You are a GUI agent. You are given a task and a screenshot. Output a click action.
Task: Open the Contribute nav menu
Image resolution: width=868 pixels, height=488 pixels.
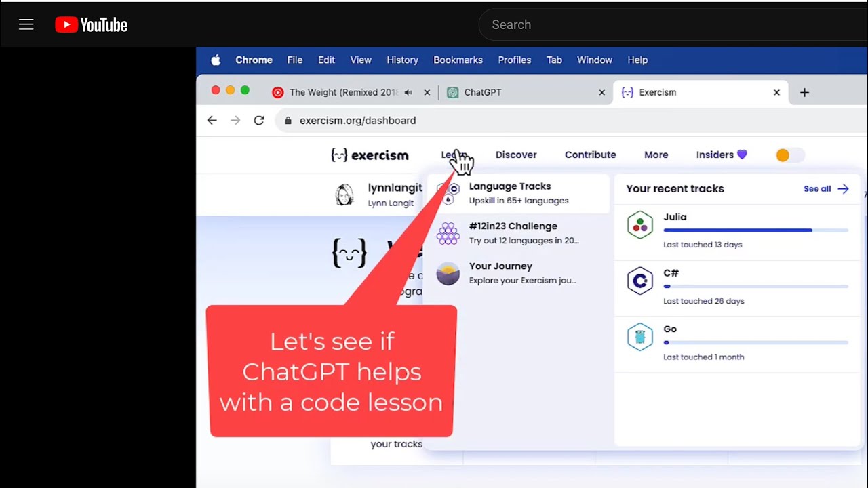[x=591, y=155]
